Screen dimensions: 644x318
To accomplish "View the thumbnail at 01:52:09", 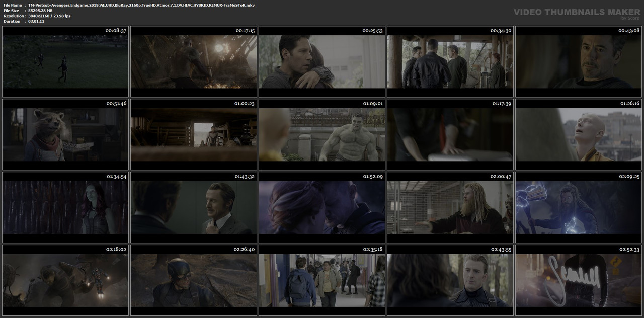I will point(322,207).
